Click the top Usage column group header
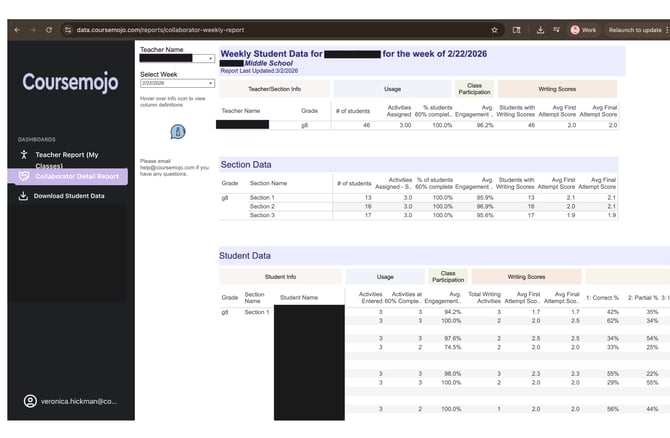Viewport: 670px width, 438px height. tap(392, 89)
